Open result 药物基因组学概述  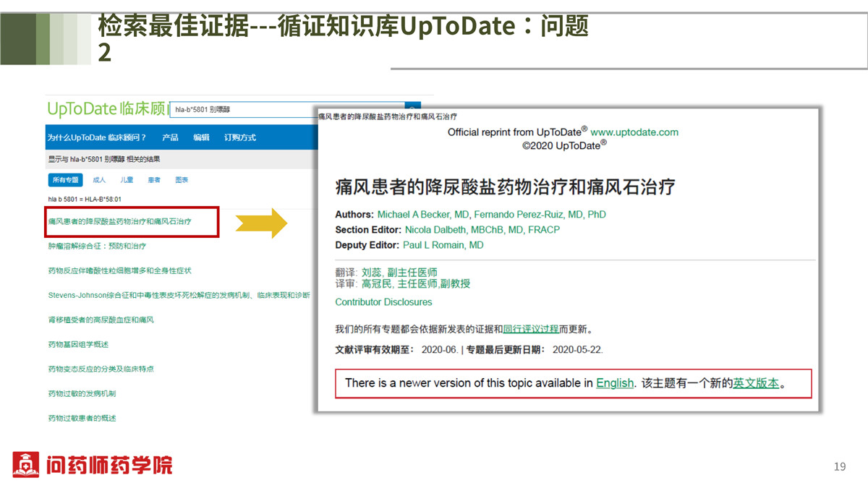coord(78,344)
